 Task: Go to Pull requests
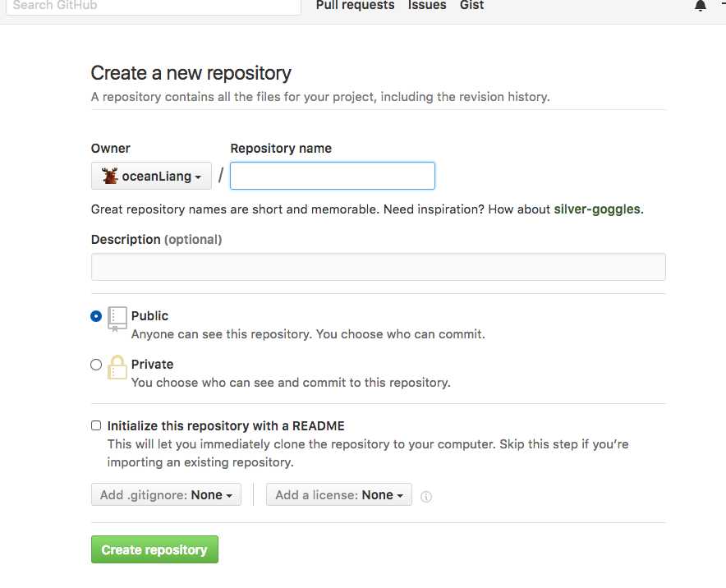(x=355, y=5)
